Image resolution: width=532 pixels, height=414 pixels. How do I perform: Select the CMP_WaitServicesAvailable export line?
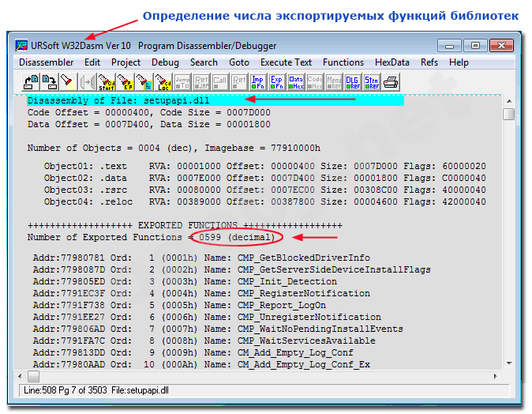pos(204,341)
